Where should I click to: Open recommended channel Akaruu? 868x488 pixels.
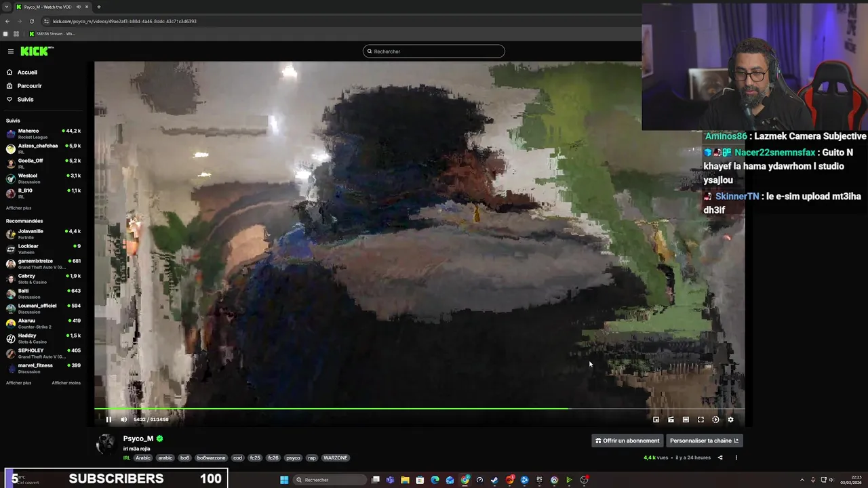click(43, 323)
